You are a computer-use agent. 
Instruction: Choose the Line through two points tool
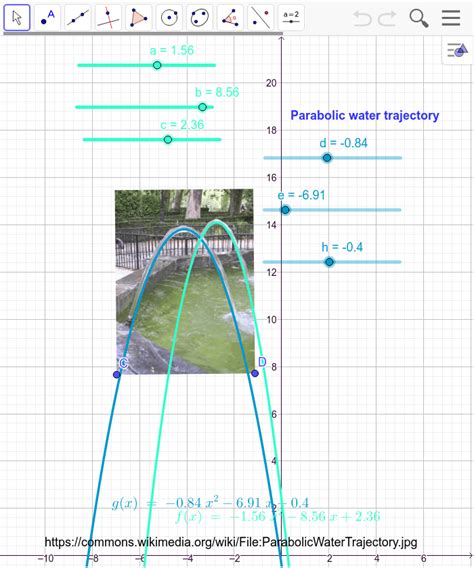pos(78,17)
